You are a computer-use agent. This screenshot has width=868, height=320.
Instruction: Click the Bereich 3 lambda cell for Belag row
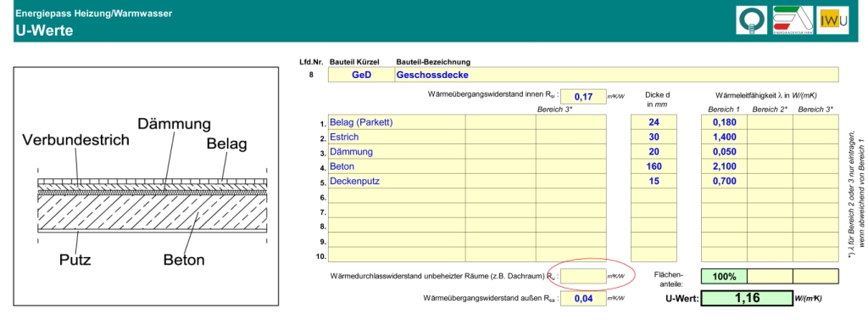tap(816, 122)
